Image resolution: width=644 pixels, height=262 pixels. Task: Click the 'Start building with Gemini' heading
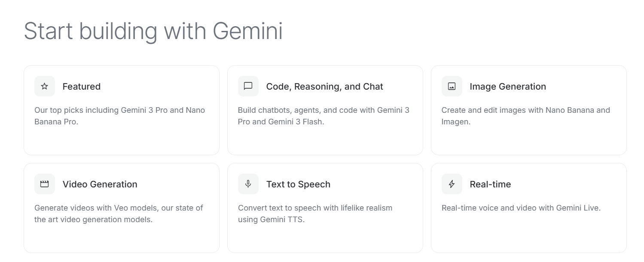(153, 31)
